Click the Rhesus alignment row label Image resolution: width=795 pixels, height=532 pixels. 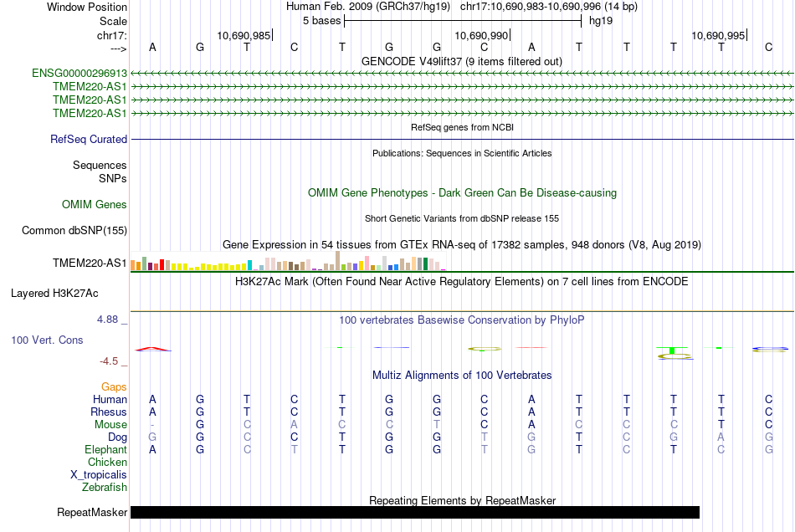109,412
